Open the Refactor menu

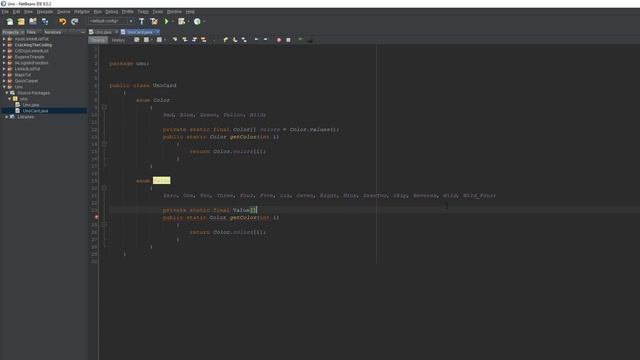82,12
